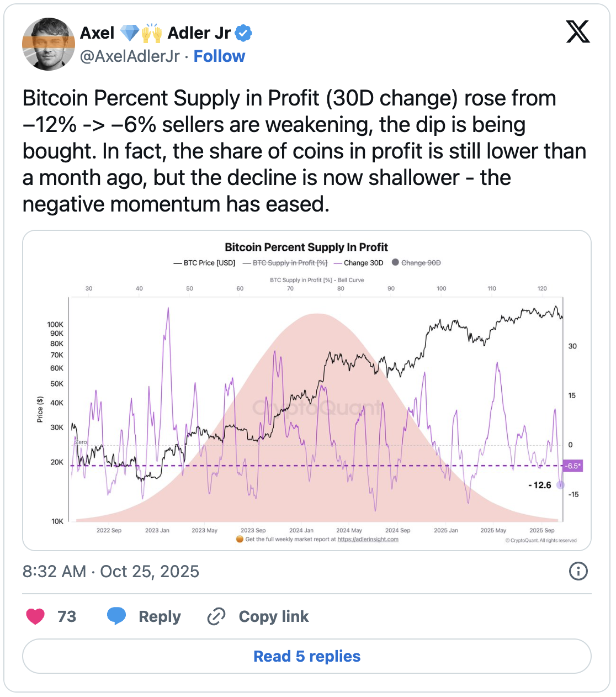Toggle the BTC Price [USD] legend series
616x697 pixels.
(x=205, y=263)
